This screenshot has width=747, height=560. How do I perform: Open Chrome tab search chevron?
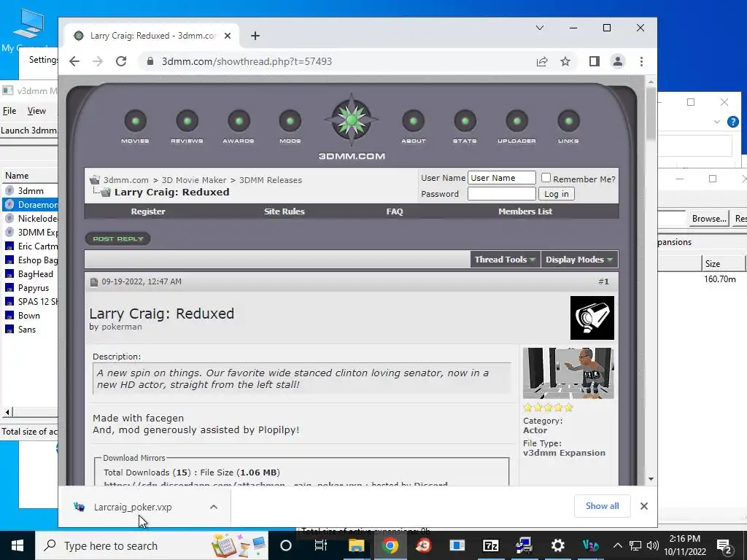[x=540, y=28]
